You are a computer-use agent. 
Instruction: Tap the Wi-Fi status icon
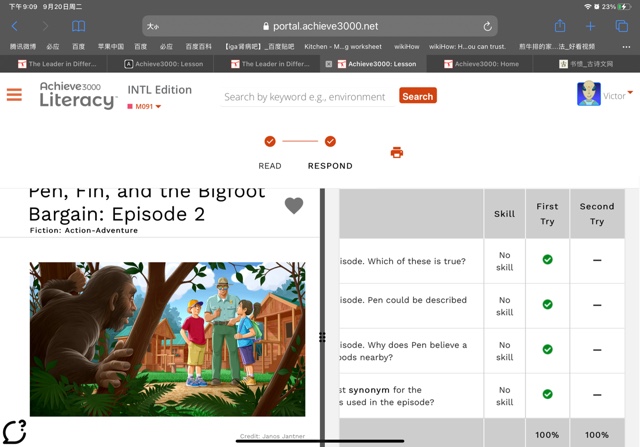click(x=587, y=7)
